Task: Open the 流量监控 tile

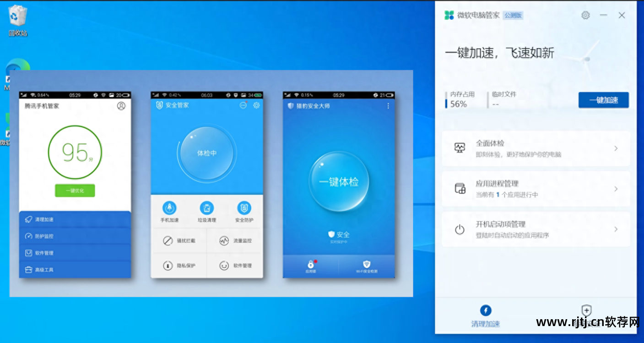Action: (x=235, y=240)
